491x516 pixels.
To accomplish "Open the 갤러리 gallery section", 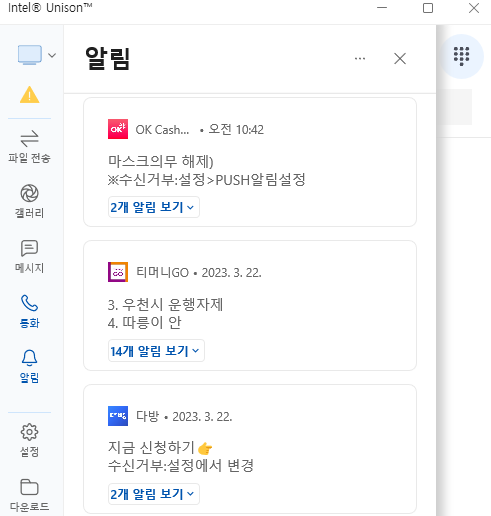I will pos(29,201).
